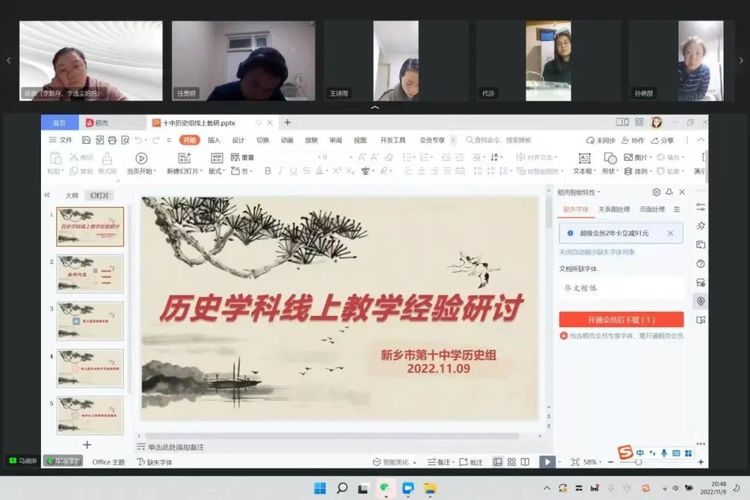Collapse the ribbon with the chevron

coord(700,140)
